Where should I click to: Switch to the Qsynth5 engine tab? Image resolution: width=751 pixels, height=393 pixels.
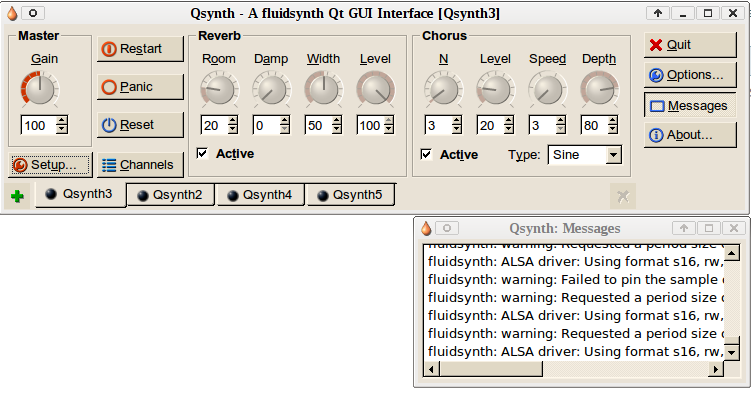pyautogui.click(x=351, y=195)
